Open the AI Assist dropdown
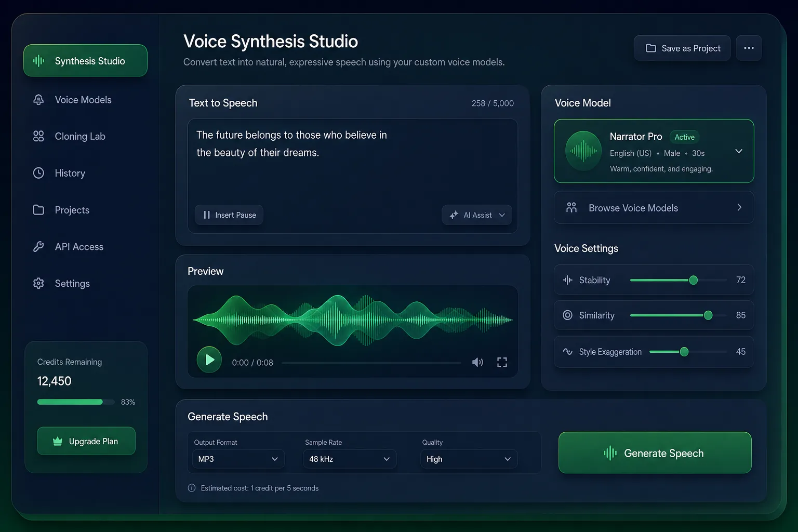The image size is (798, 532). click(x=477, y=215)
